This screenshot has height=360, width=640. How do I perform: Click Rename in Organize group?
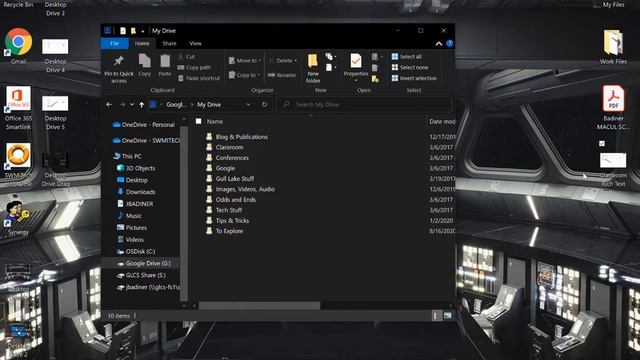click(x=282, y=75)
